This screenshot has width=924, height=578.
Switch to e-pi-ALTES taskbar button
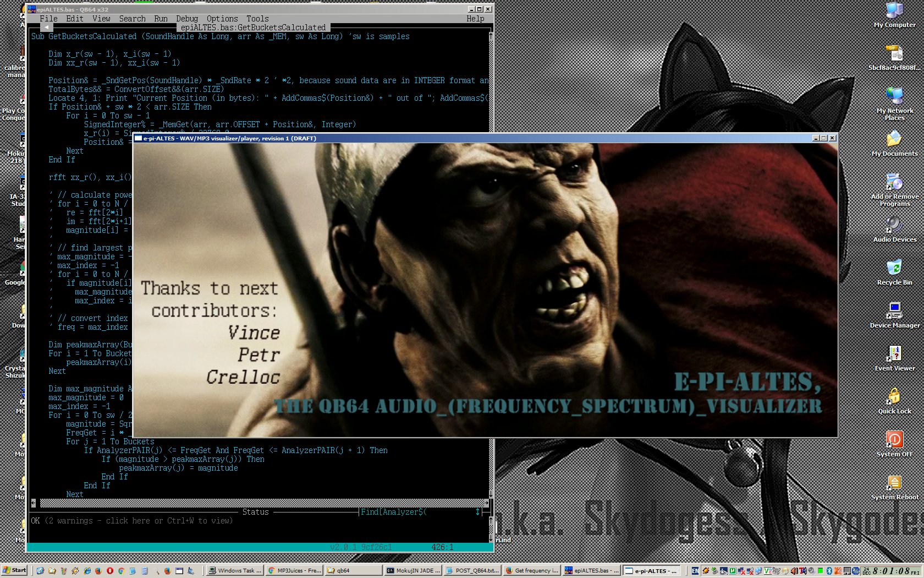(x=652, y=571)
